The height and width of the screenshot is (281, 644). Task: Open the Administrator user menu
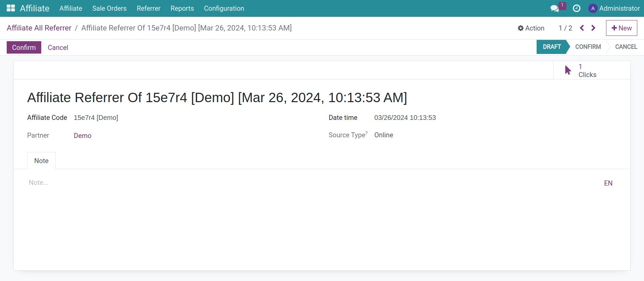614,8
